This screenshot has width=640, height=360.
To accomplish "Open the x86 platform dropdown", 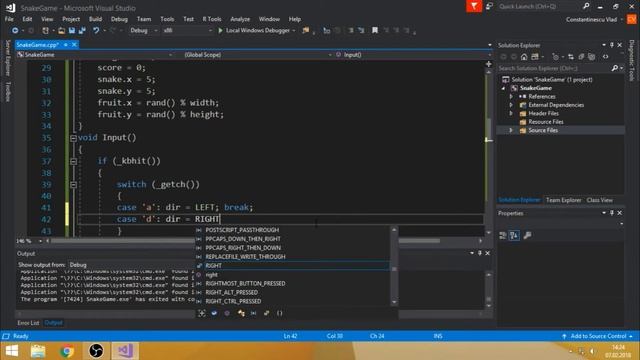I will tap(187, 30).
